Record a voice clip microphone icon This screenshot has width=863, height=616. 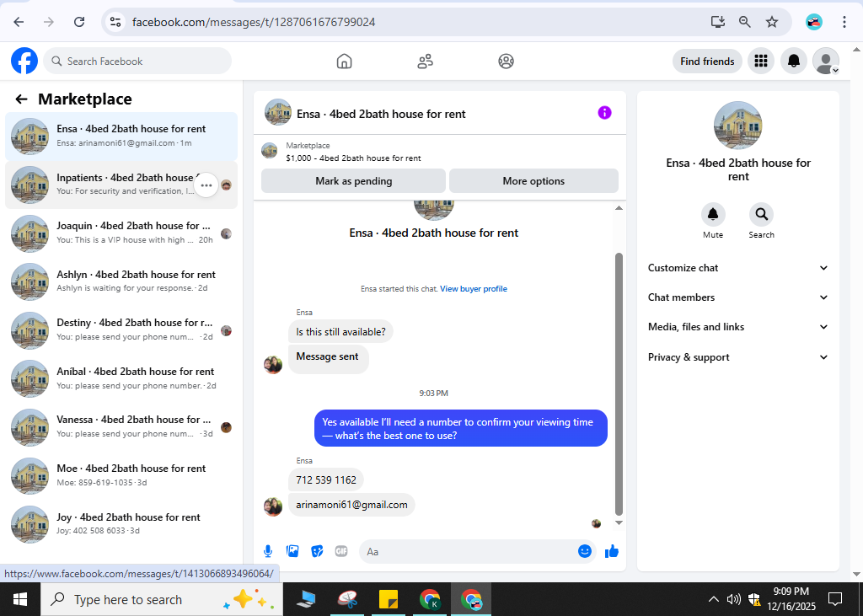tap(268, 551)
